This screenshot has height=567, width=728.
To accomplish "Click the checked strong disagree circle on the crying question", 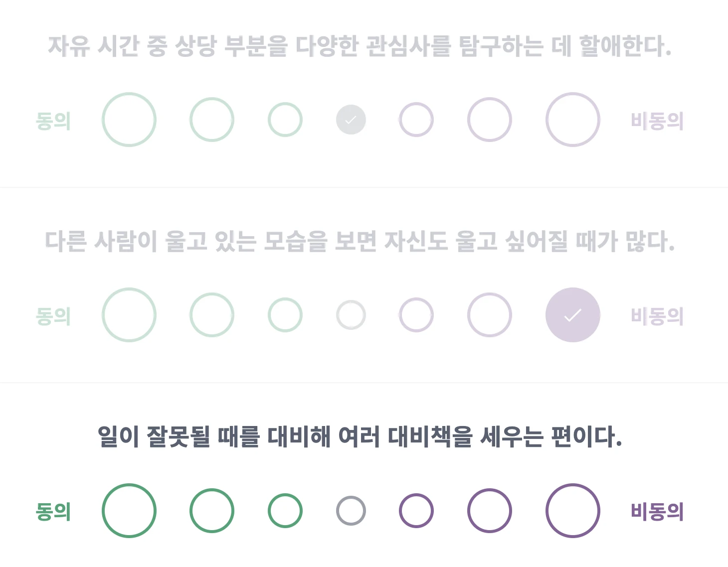I will coord(572,315).
